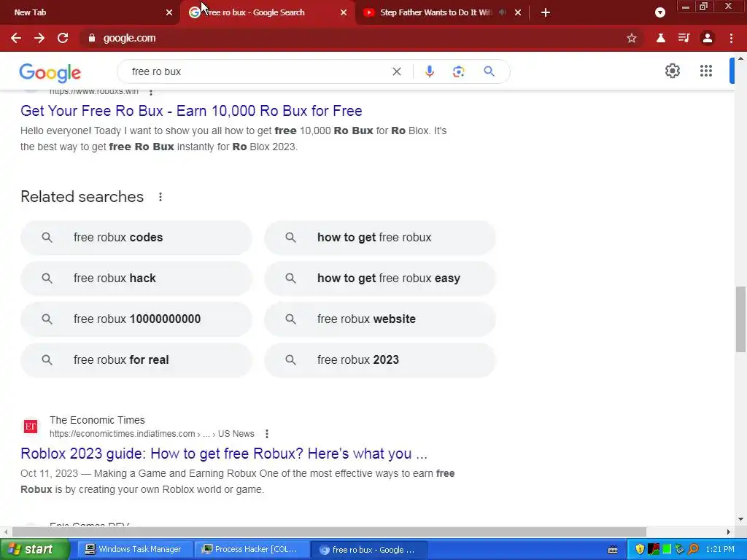The image size is (747, 560).
Task: Click the address bar URL
Action: [x=130, y=38]
